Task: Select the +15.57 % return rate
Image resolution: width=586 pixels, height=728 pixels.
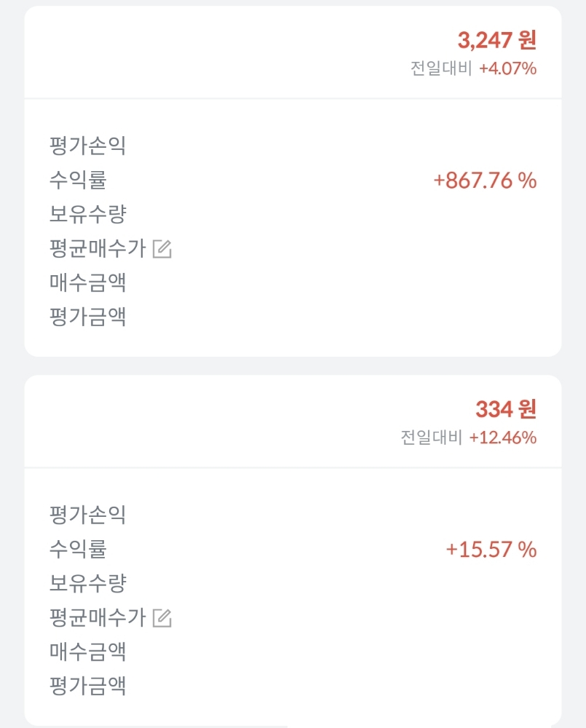Action: coord(491,549)
